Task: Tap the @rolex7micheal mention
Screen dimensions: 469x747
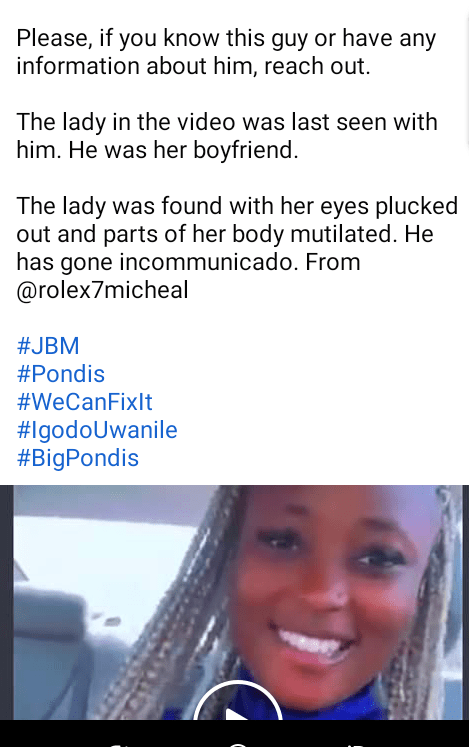Action: tap(102, 290)
